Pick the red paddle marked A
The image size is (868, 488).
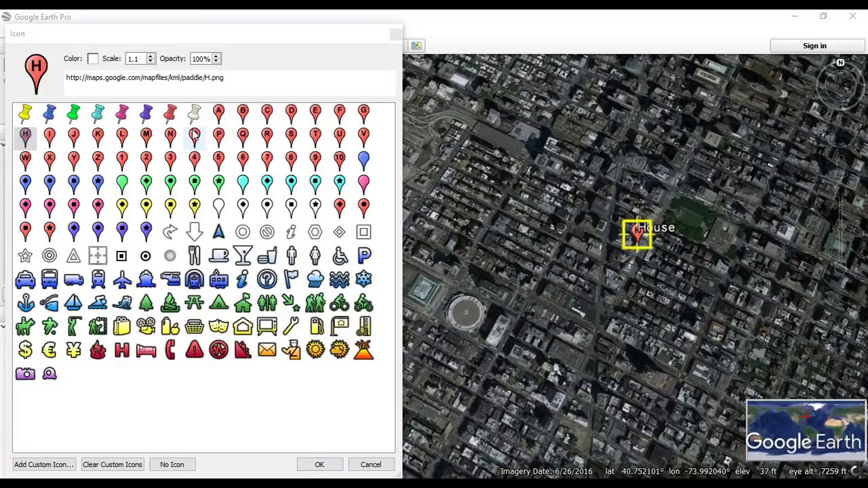coord(218,113)
